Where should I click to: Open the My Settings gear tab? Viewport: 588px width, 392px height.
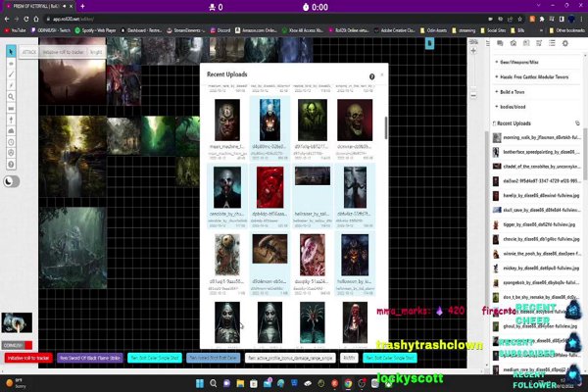(565, 43)
